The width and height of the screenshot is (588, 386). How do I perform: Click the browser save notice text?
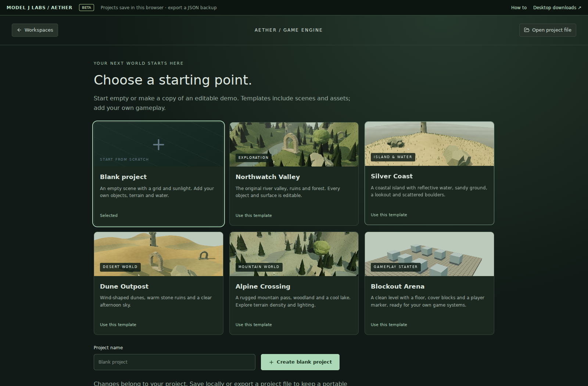pyautogui.click(x=159, y=8)
